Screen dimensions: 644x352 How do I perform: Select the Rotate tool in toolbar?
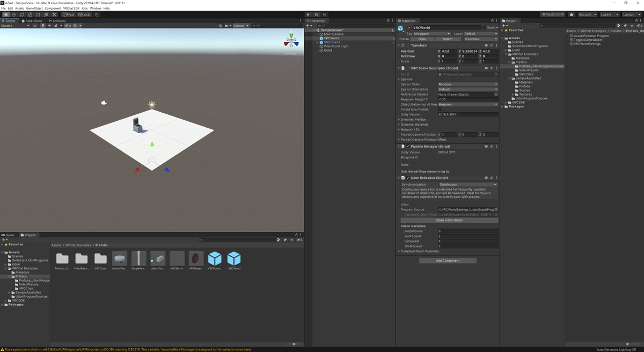point(22,14)
